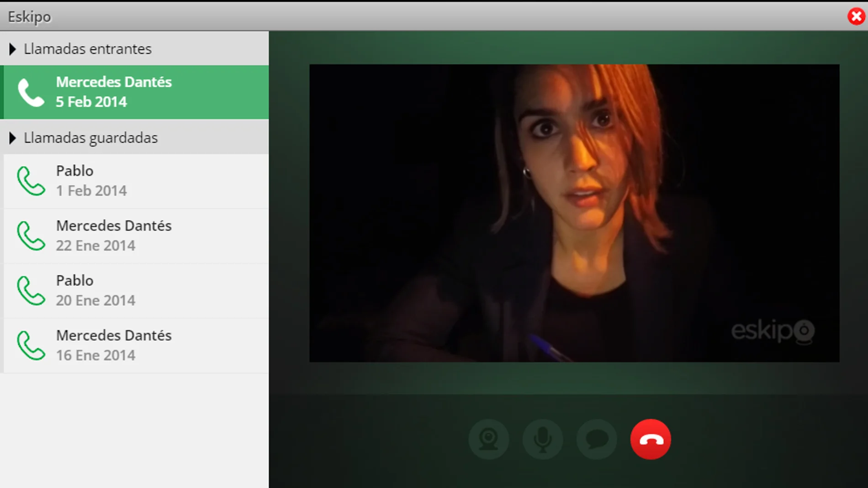This screenshot has width=868, height=488.
Task: Select Mercedes Dantés 5 Feb 2014 incoming call
Action: click(x=134, y=92)
